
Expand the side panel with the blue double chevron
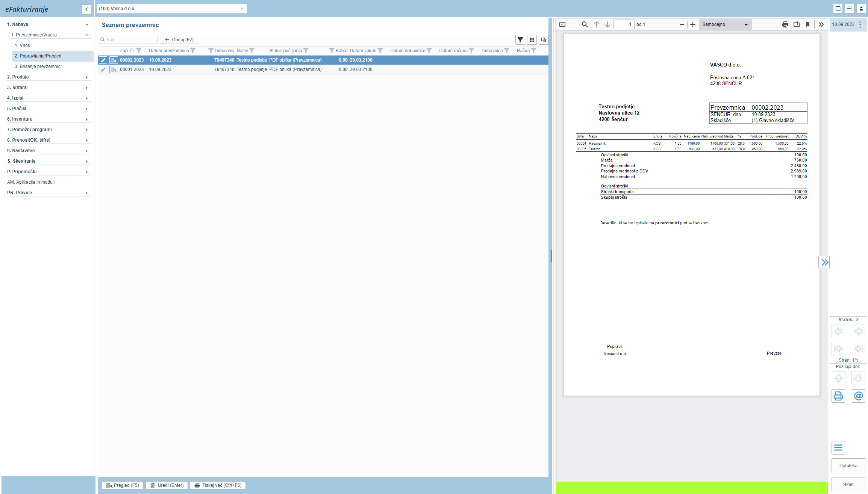pos(824,262)
